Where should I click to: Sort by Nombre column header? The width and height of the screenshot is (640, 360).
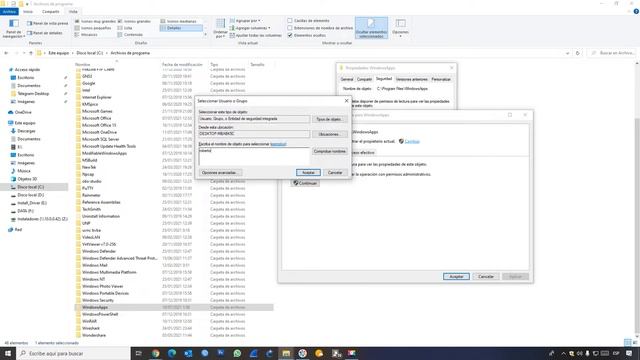[82, 64]
